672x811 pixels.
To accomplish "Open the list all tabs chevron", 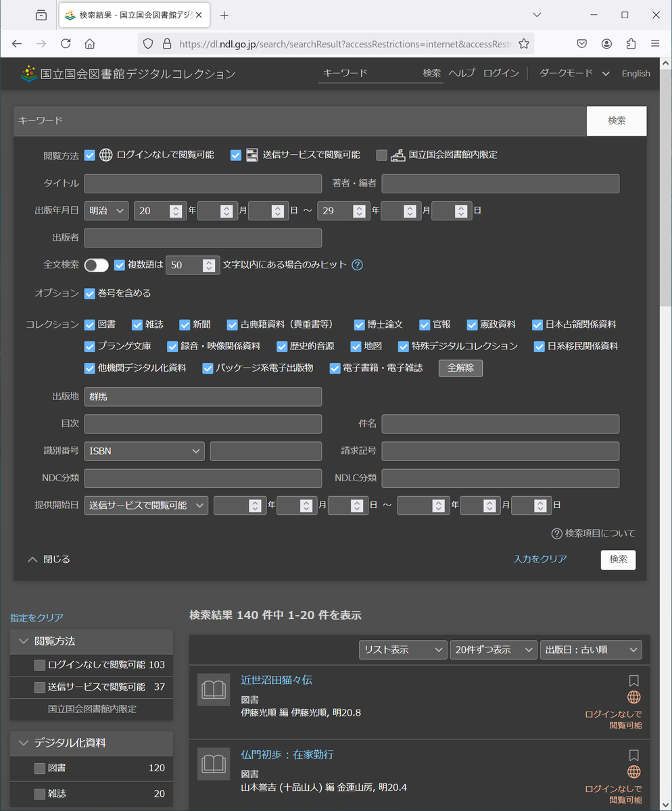I will click(537, 15).
